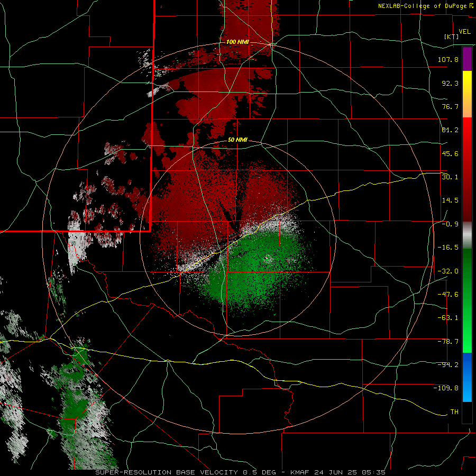This screenshot has height=476, width=476.
Task: Click the blue segment of the color bar
Action: (467, 377)
